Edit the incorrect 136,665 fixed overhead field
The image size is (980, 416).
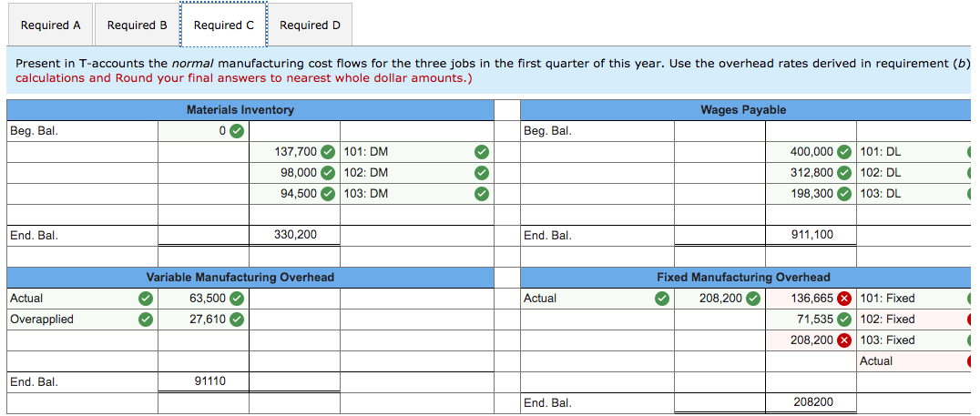pyautogui.click(x=811, y=299)
